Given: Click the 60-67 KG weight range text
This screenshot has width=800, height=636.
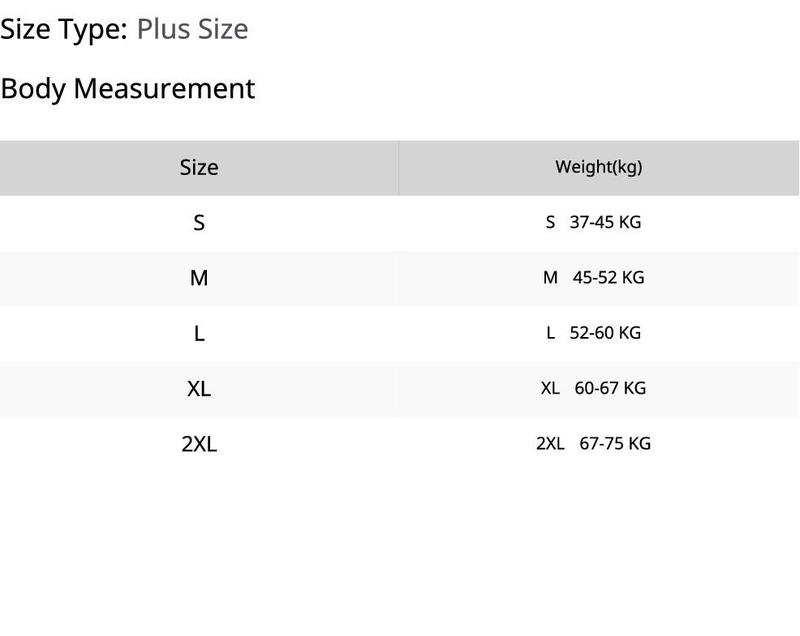Looking at the screenshot, I should [x=610, y=388].
